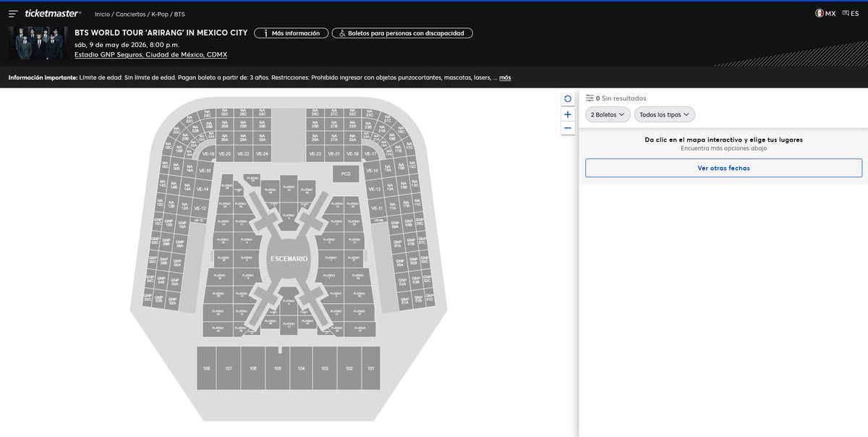The image size is (868, 437).
Task: Select section VE-20 on the map
Action: click(x=224, y=154)
